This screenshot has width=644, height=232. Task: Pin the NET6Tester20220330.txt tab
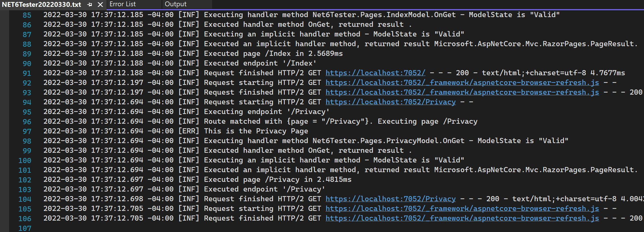point(90,5)
